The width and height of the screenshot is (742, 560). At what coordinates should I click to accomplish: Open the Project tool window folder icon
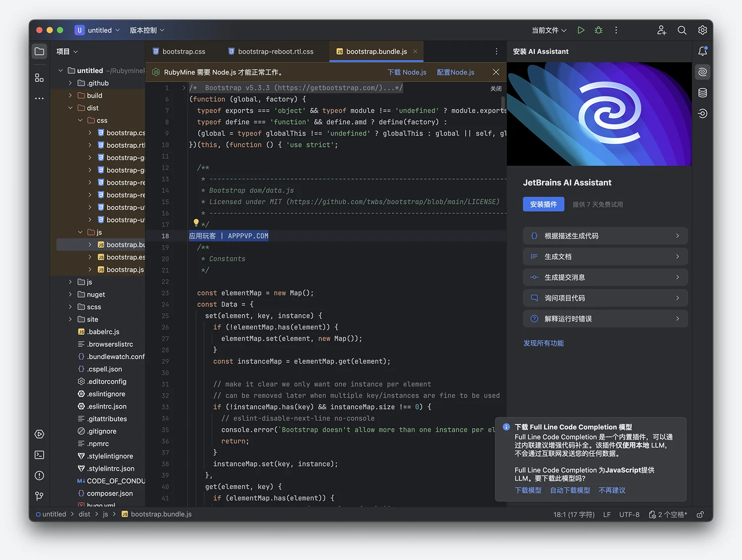point(40,51)
